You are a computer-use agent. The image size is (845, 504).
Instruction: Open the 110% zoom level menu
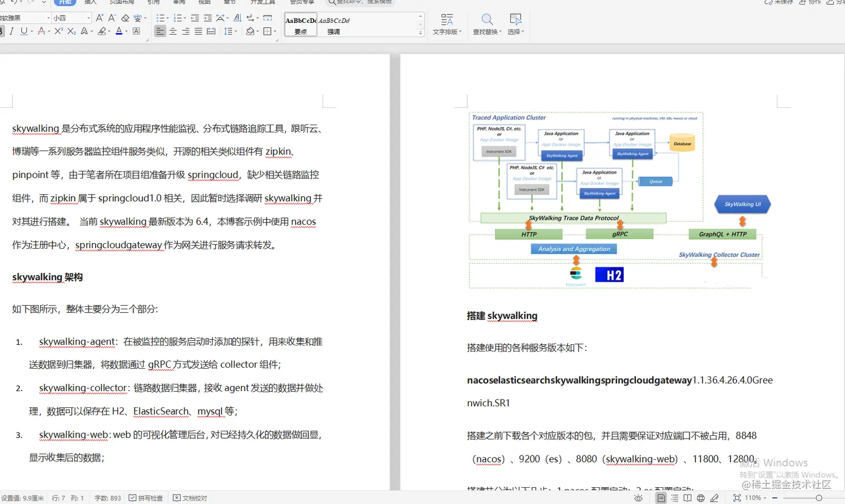[x=755, y=498]
